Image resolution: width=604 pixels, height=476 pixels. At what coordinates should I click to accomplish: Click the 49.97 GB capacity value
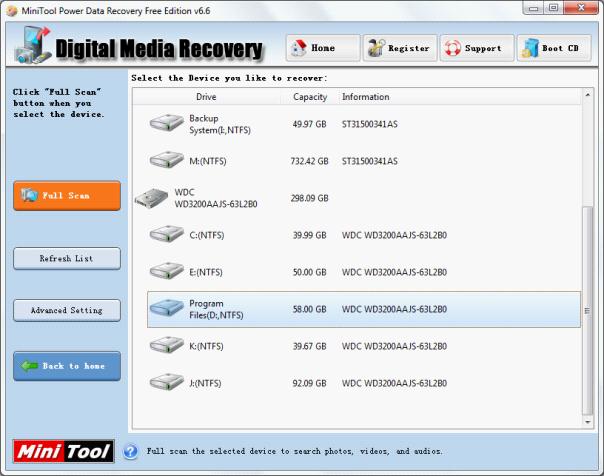tap(309, 124)
